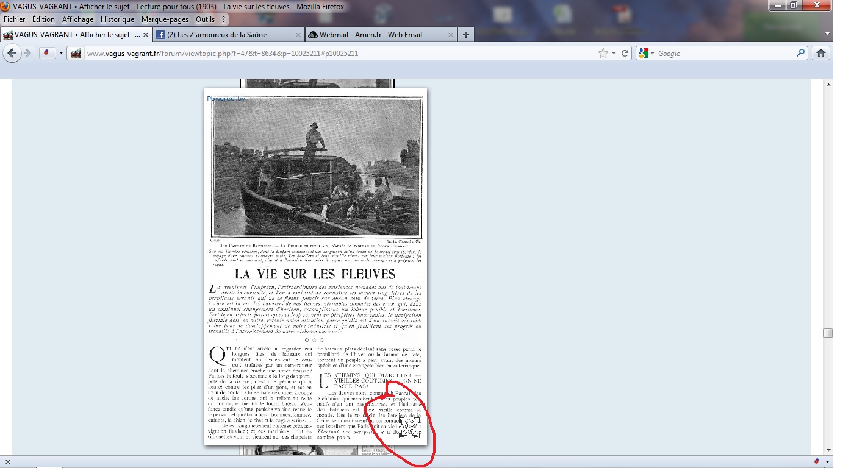Open a new tab with plus button
Viewport: 868px width, 468px height.
[x=466, y=35]
